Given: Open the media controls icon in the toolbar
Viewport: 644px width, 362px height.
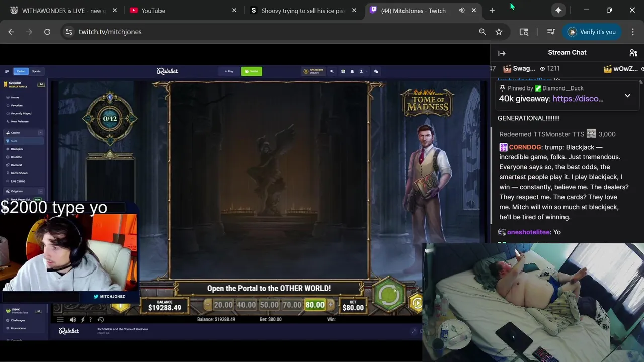Looking at the screenshot, I should click(551, 32).
